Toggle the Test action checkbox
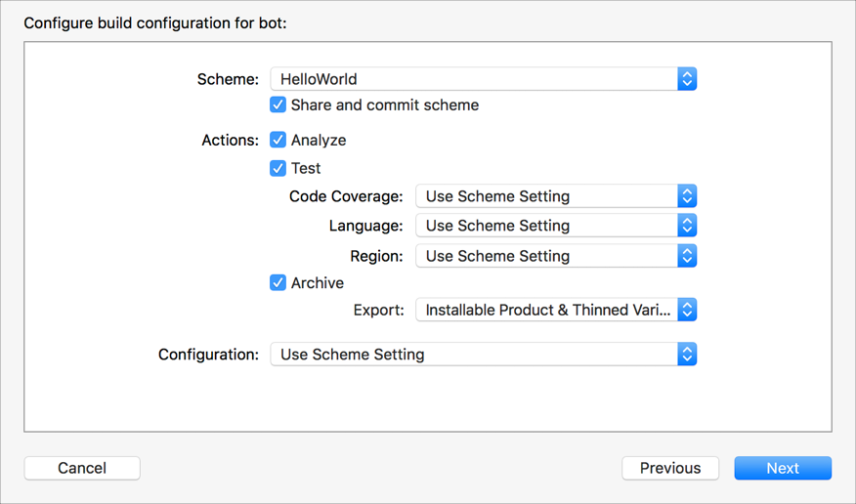856x504 pixels. (278, 168)
